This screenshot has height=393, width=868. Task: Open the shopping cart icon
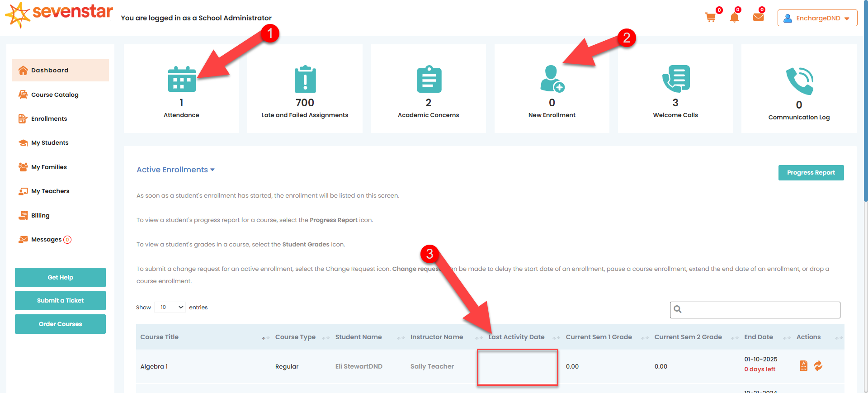(x=710, y=18)
